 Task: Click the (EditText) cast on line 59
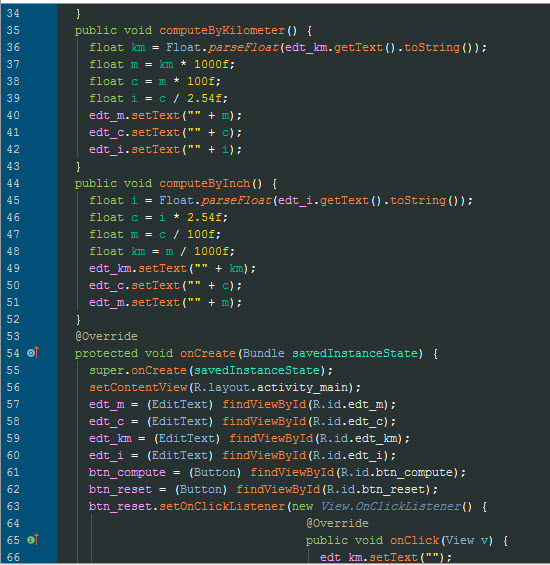click(187, 439)
